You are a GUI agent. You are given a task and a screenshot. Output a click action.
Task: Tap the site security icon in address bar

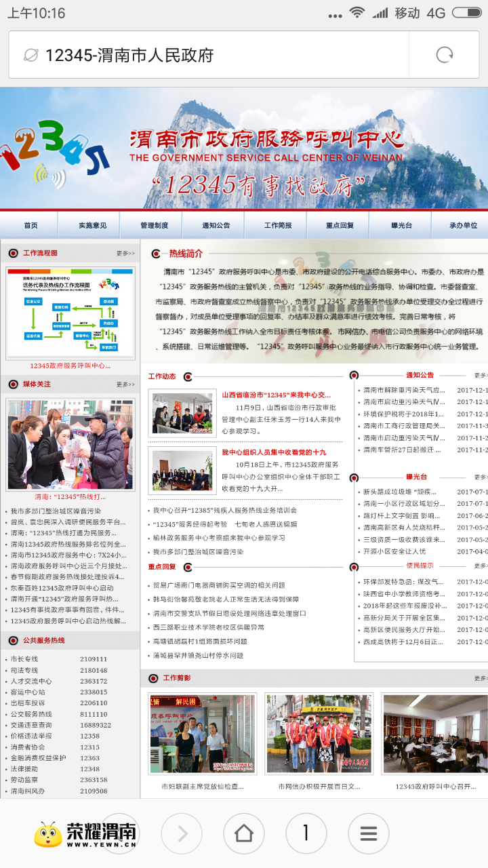pos(30,55)
